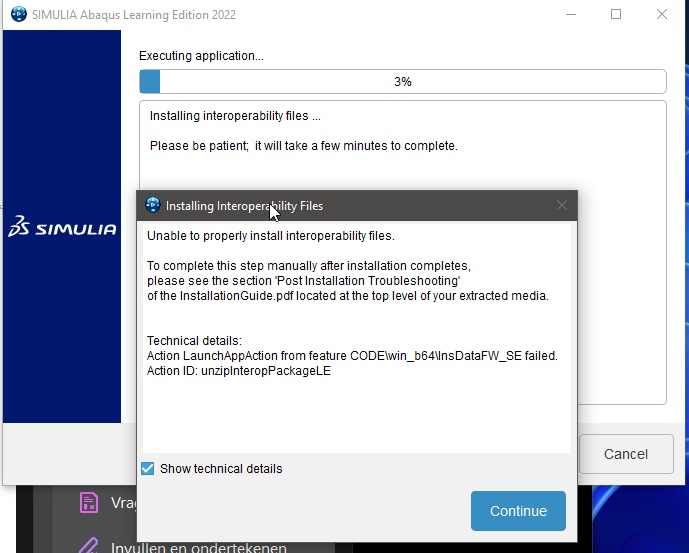
Task: Click the 'Please be patient' message line
Action: [x=304, y=146]
